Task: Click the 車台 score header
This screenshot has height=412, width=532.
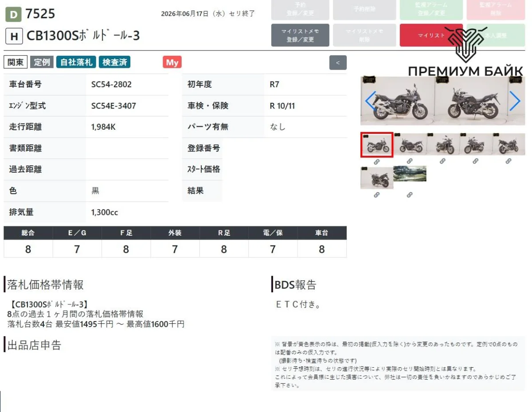Action: [x=322, y=233]
